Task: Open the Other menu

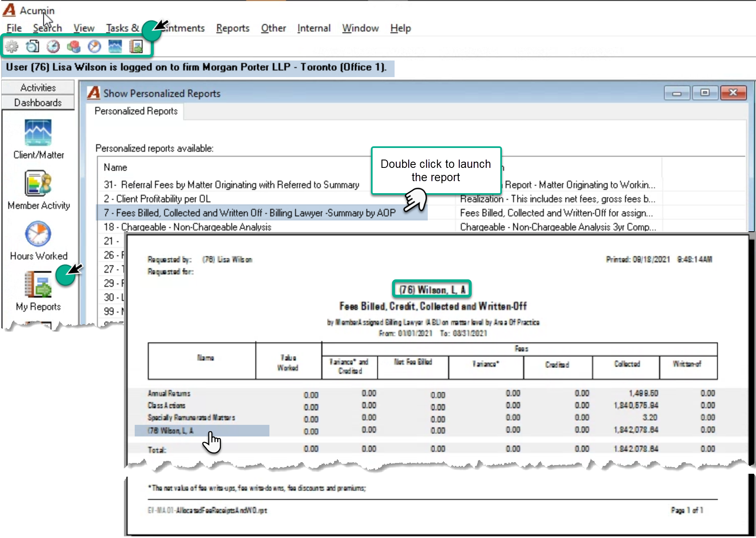Action: click(274, 28)
